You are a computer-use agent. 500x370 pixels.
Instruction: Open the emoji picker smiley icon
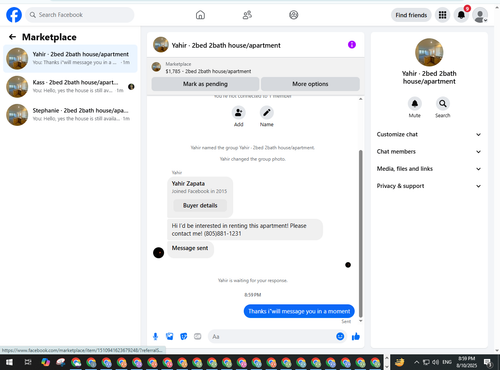click(x=340, y=337)
